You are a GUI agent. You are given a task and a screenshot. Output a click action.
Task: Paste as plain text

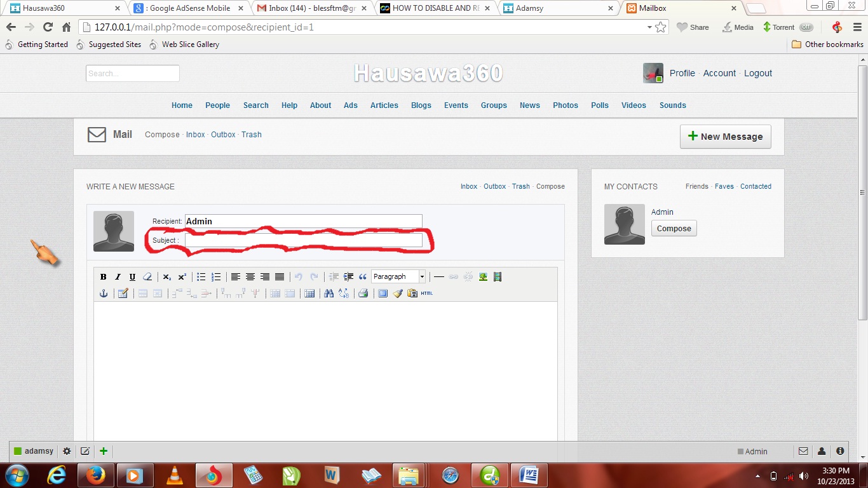click(x=412, y=294)
